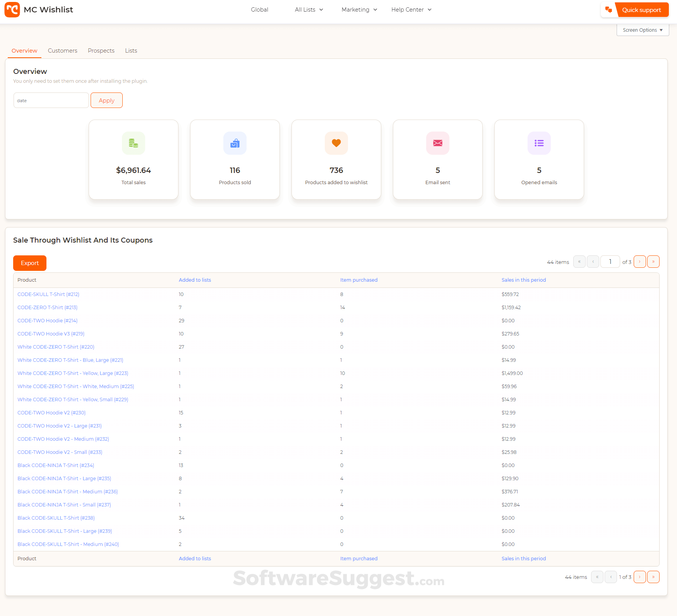Click the shopping bag icon on Products sold card
The width and height of the screenshot is (677, 616).
pyautogui.click(x=235, y=143)
